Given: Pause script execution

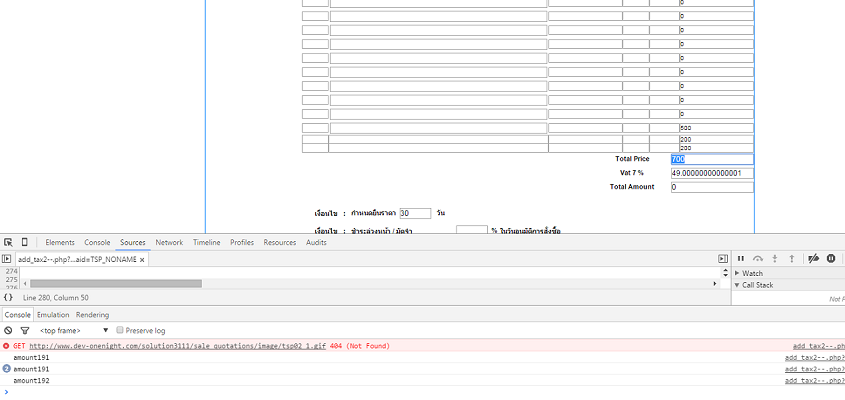Looking at the screenshot, I should click(x=741, y=259).
